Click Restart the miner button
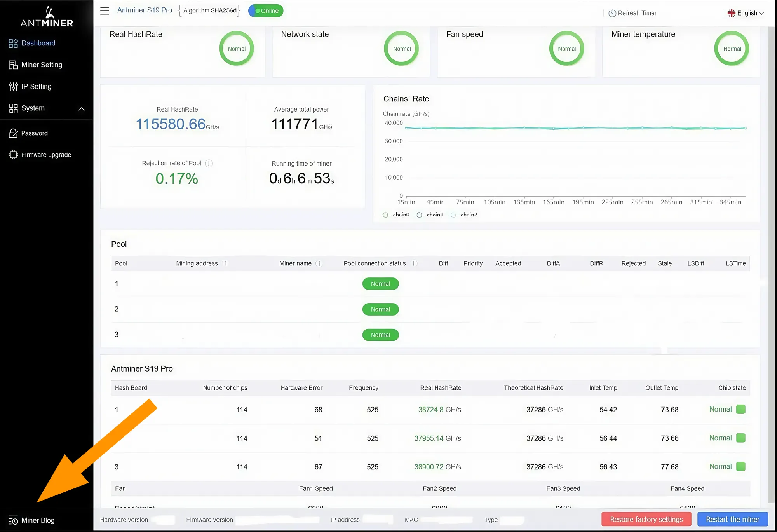The height and width of the screenshot is (532, 777). 733,520
